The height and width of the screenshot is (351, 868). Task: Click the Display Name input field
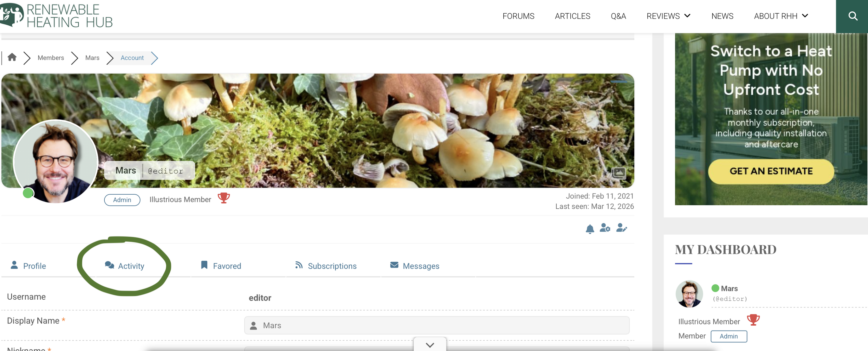point(436,325)
